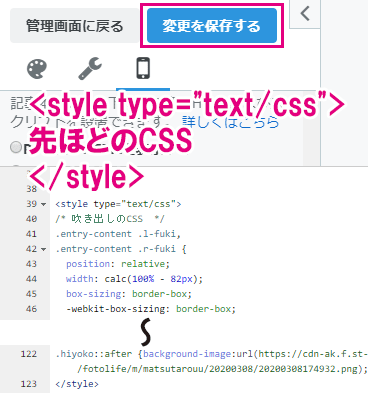The width and height of the screenshot is (368, 393).
Task: Collapse sidebar with the left chevron
Action: (305, 14)
